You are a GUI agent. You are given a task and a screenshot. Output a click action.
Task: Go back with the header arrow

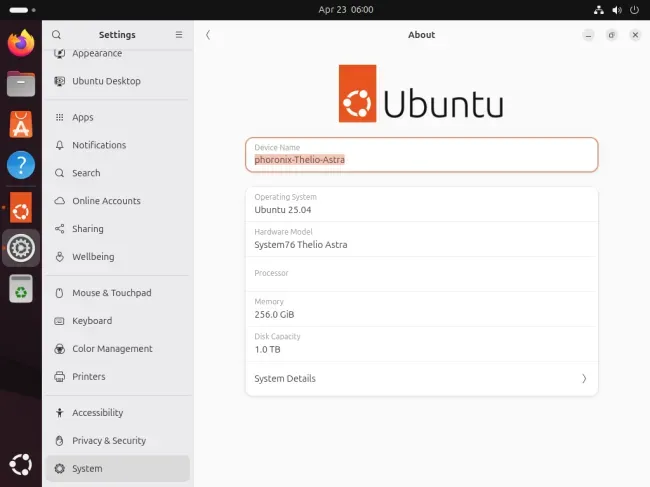pyautogui.click(x=208, y=35)
